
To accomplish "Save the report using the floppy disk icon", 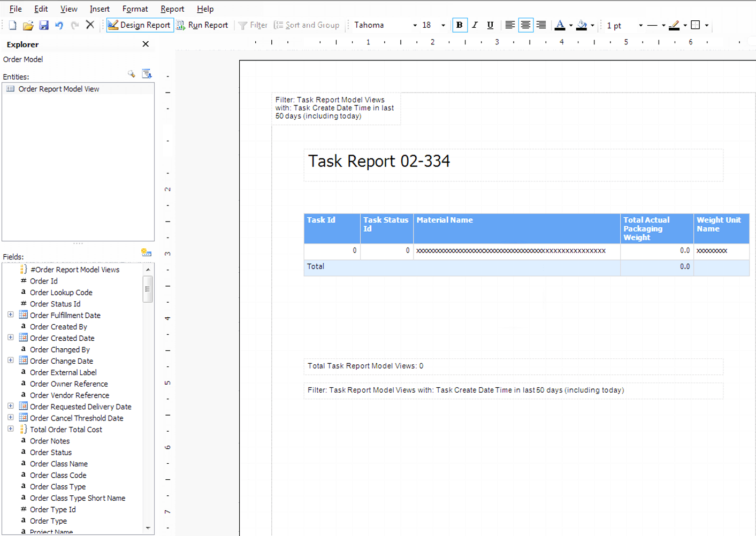I will 44,25.
